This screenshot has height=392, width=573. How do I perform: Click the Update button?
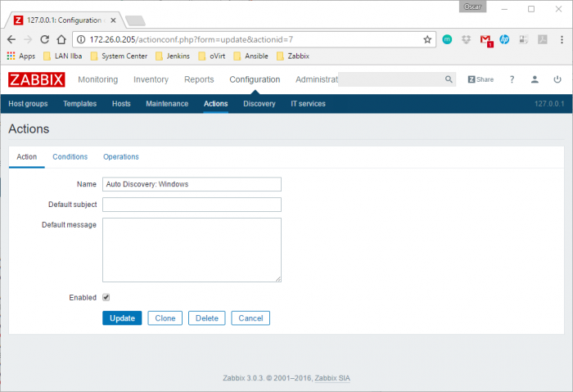[x=122, y=318]
